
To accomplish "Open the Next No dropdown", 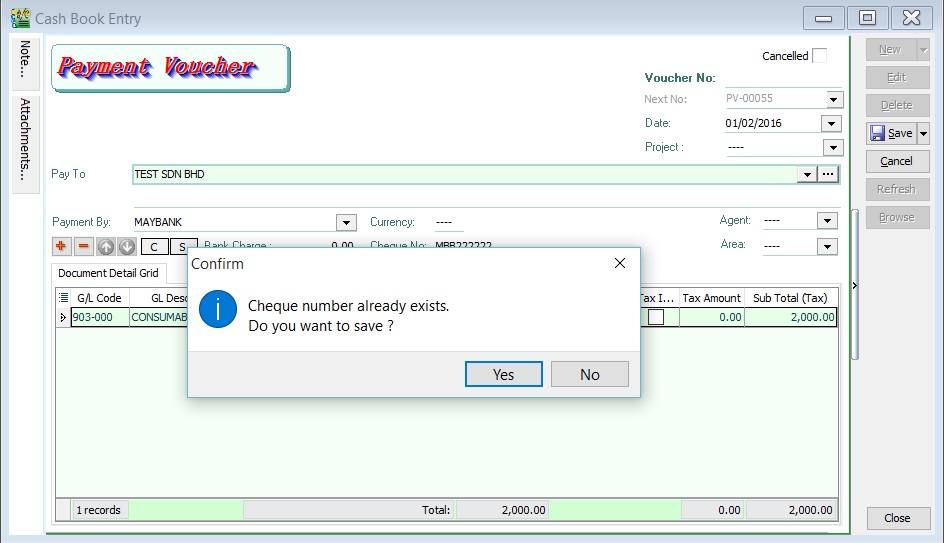I will click(834, 99).
